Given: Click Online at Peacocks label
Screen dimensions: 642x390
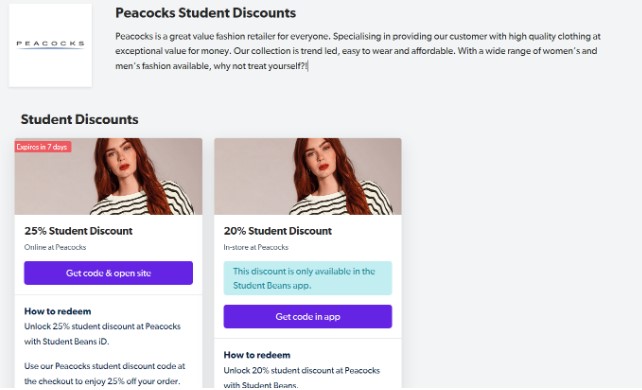Looking at the screenshot, I should 55,247.
